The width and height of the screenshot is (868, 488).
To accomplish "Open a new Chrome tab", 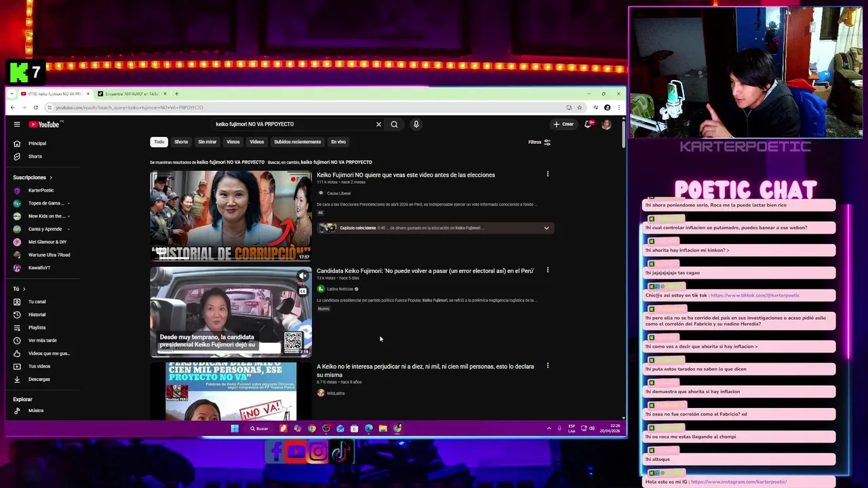I will coord(176,94).
